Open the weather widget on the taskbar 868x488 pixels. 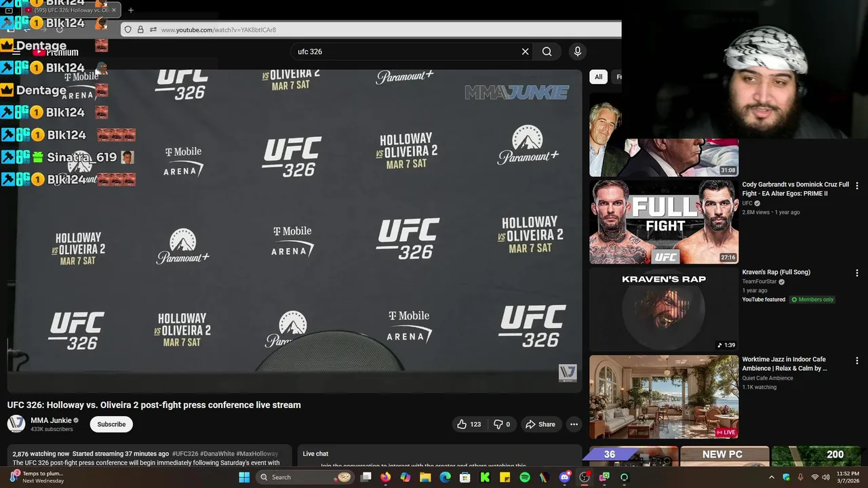37,477
